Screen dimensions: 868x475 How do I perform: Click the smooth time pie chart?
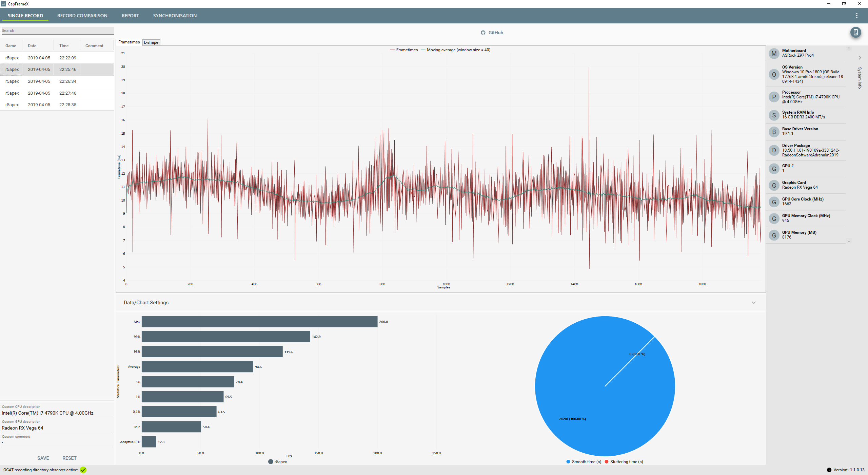pyautogui.click(x=605, y=386)
